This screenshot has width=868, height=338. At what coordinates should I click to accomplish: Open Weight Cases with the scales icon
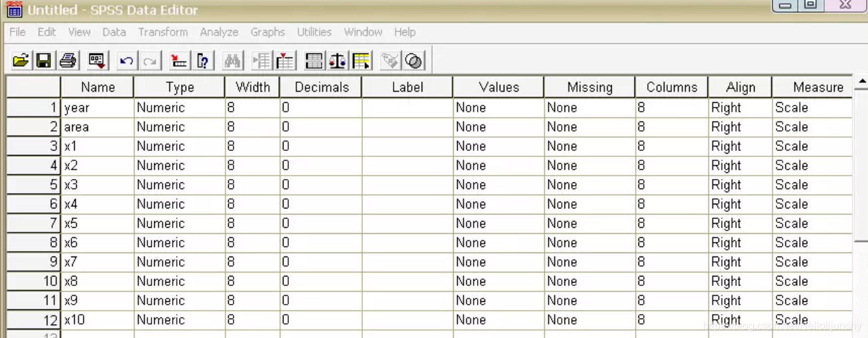[338, 61]
